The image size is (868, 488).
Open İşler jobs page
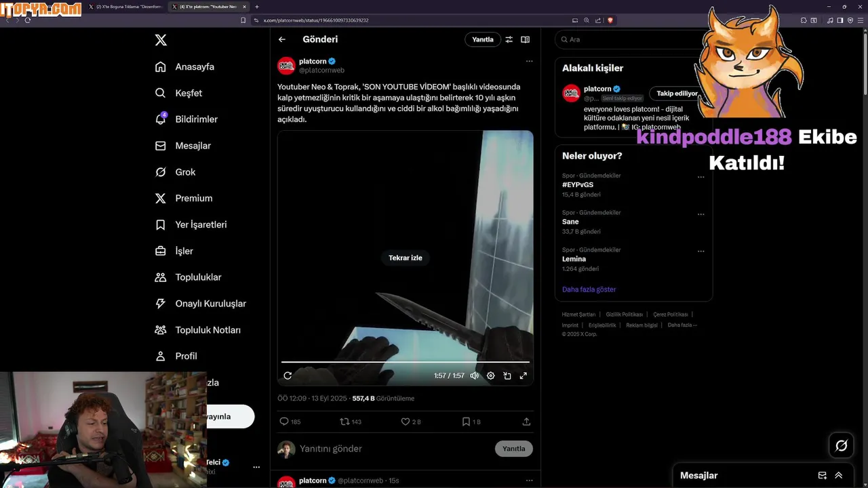(x=174, y=251)
